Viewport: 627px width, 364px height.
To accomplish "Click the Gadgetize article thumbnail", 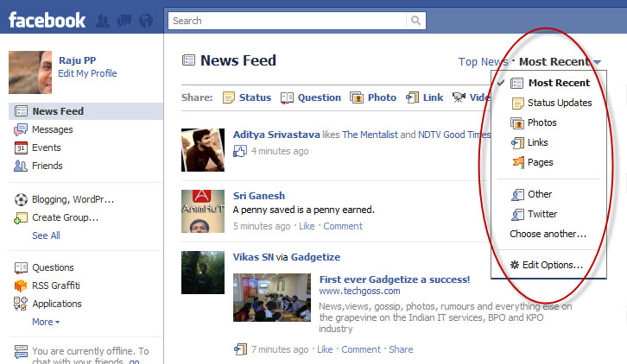I will [272, 298].
